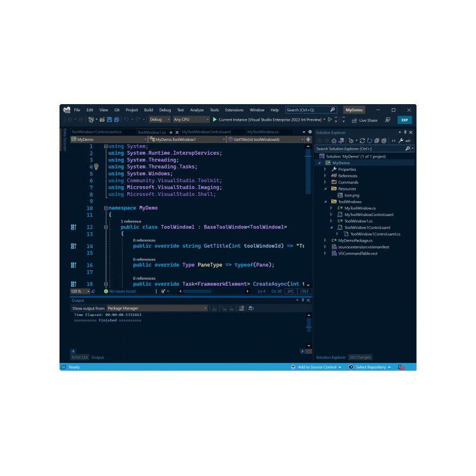Type in the Search Solution Explorer box
This screenshot has width=476, height=476.
pos(357,149)
